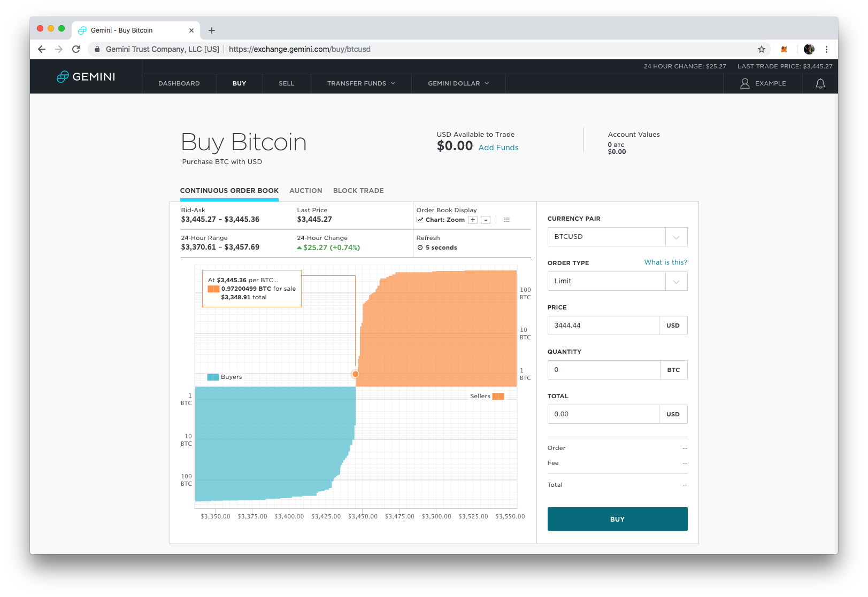Open a new browser tab
Viewport: 868px width, 597px height.
click(x=212, y=30)
